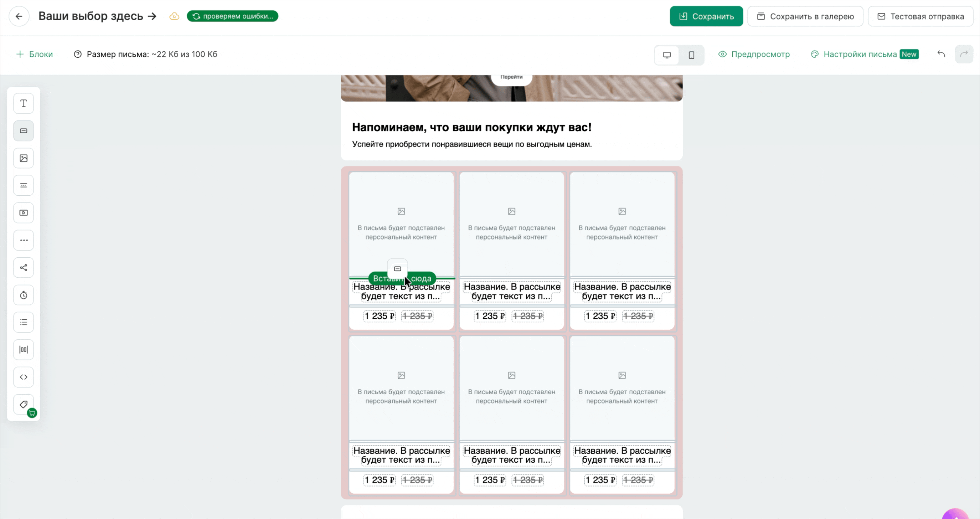Click the text Успейте приобрести понравившиеся вещи
Image resolution: width=980 pixels, height=519 pixels.
pos(472,145)
